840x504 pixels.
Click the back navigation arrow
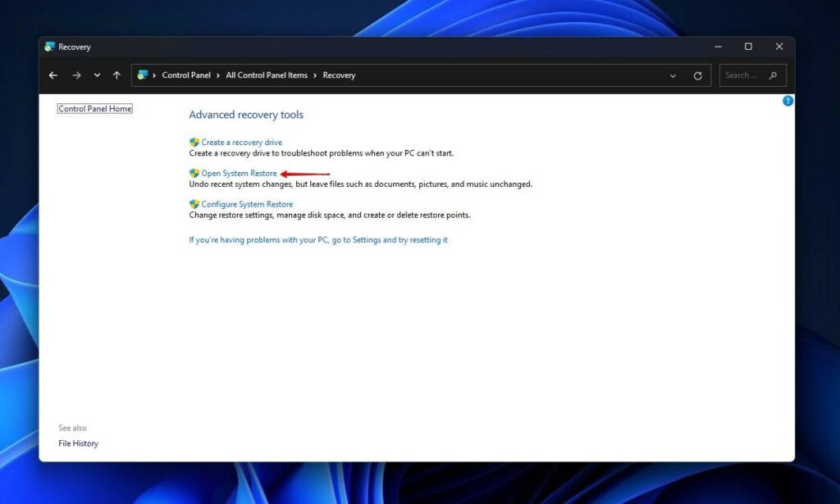[x=52, y=75]
